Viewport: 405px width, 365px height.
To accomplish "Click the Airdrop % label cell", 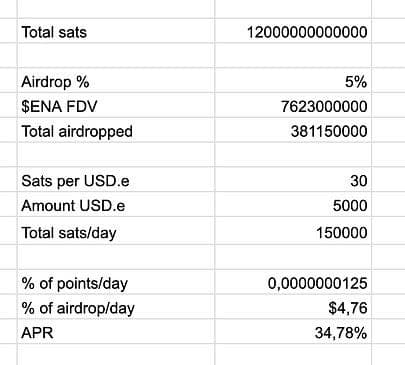I will (116, 80).
